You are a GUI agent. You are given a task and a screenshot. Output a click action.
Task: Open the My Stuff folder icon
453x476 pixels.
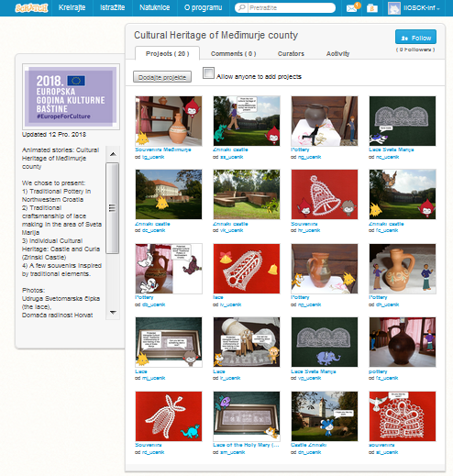(372, 8)
